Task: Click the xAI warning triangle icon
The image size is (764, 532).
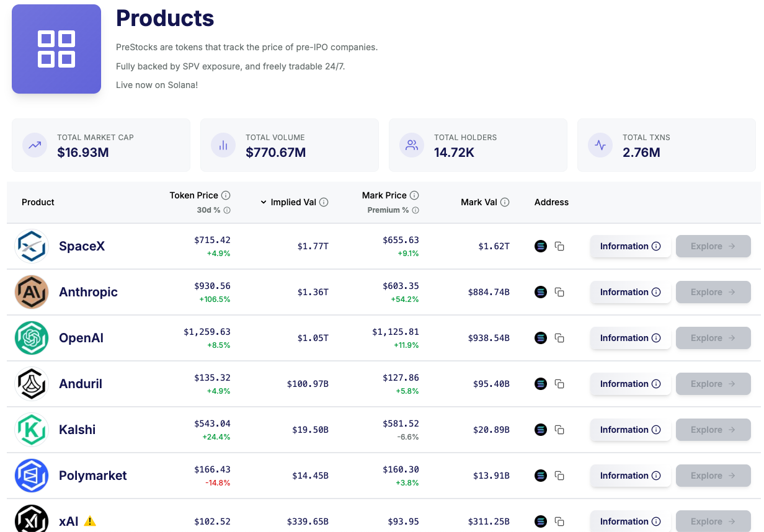Action: [90, 521]
